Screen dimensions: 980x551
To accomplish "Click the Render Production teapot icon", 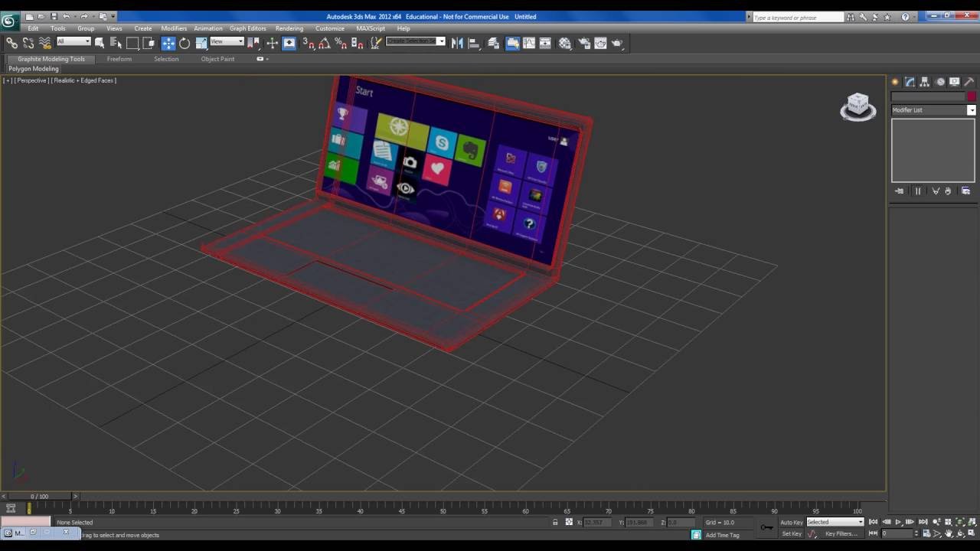I will [x=617, y=44].
